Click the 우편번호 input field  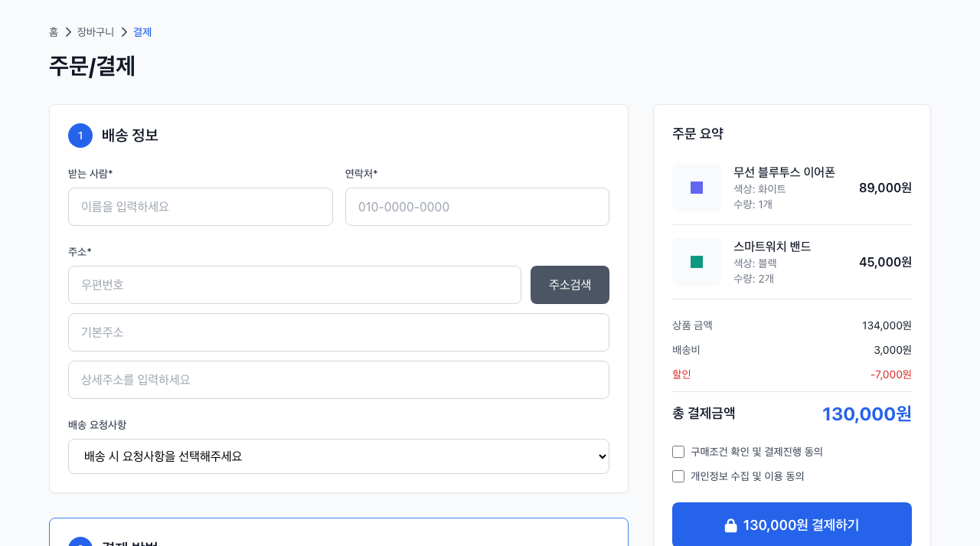(295, 285)
